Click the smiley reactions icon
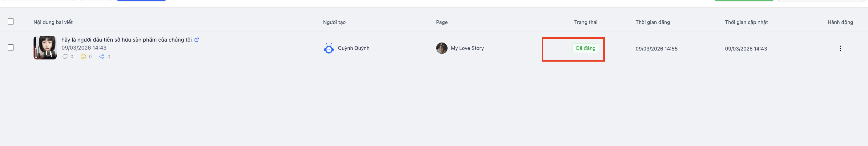The width and height of the screenshot is (868, 146). (83, 57)
